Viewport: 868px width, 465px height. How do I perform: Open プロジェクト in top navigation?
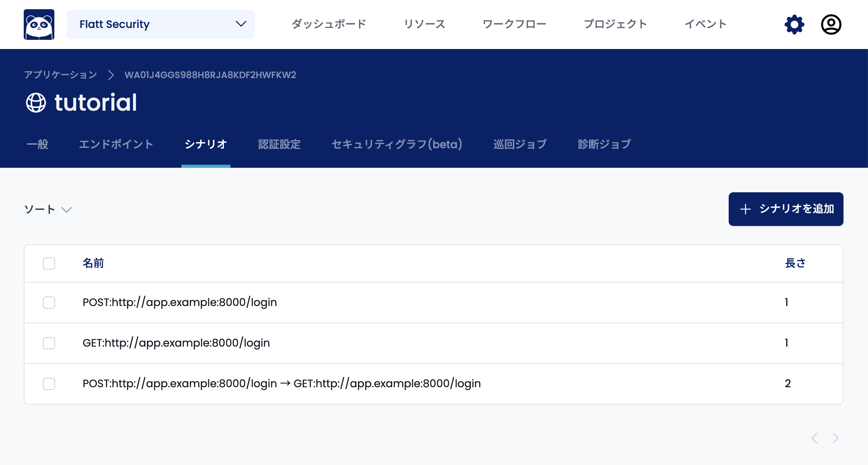615,24
